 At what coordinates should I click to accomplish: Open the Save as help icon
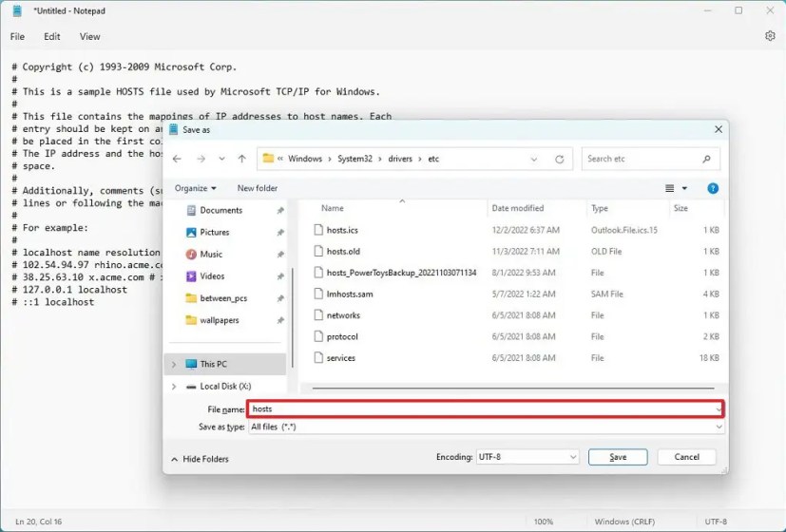tap(712, 188)
